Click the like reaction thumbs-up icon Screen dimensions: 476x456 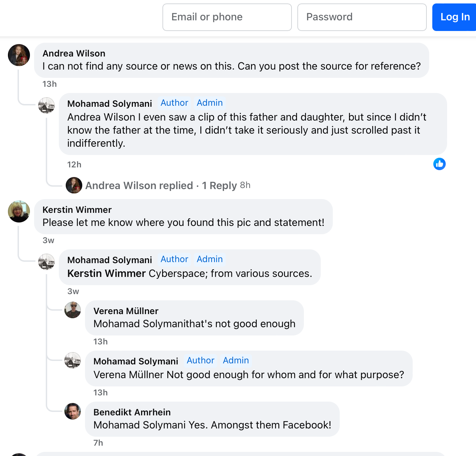point(440,164)
